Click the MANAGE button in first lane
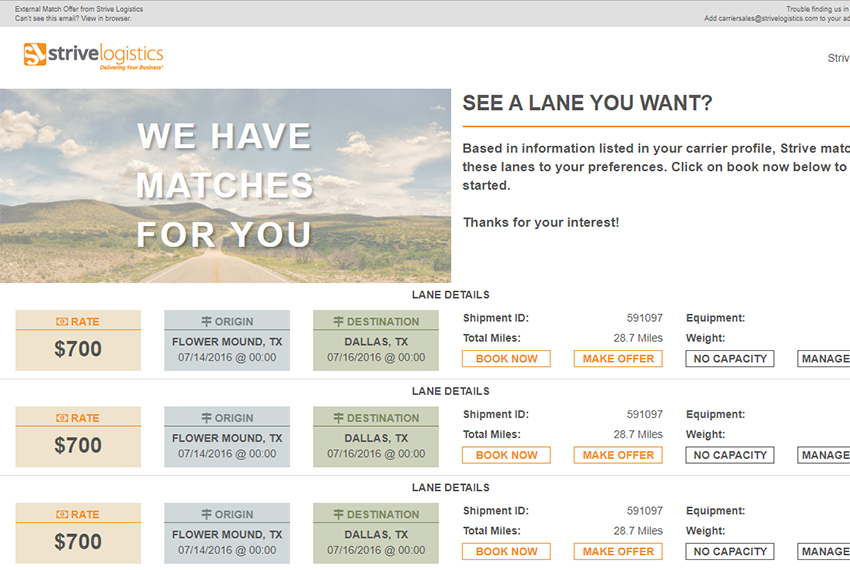Screen dimensions: 850x570 (x=824, y=358)
